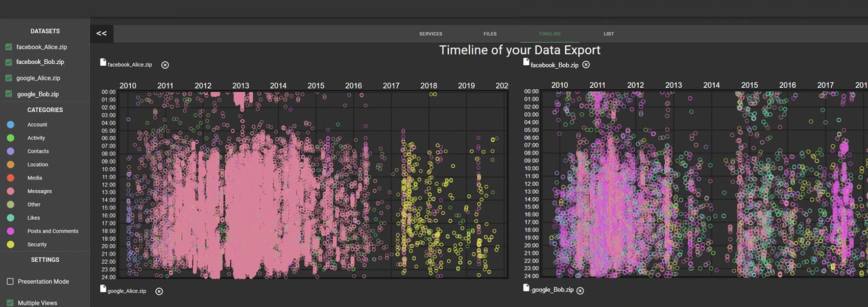The image size is (868, 307).
Task: Close the facebook_Bob.zip timeline view
Action: point(586,64)
